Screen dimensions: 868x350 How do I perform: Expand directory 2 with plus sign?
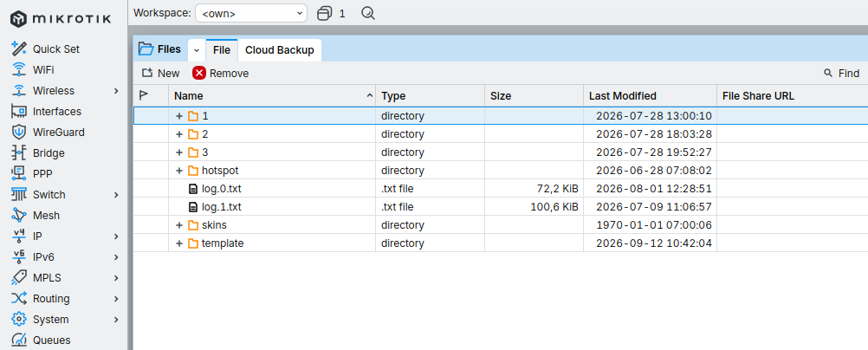(x=178, y=134)
